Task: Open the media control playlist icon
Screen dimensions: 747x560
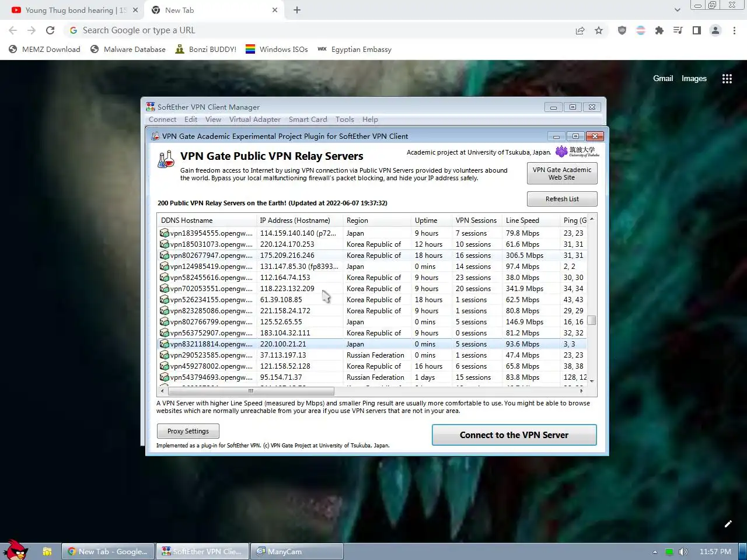Action: [x=678, y=30]
